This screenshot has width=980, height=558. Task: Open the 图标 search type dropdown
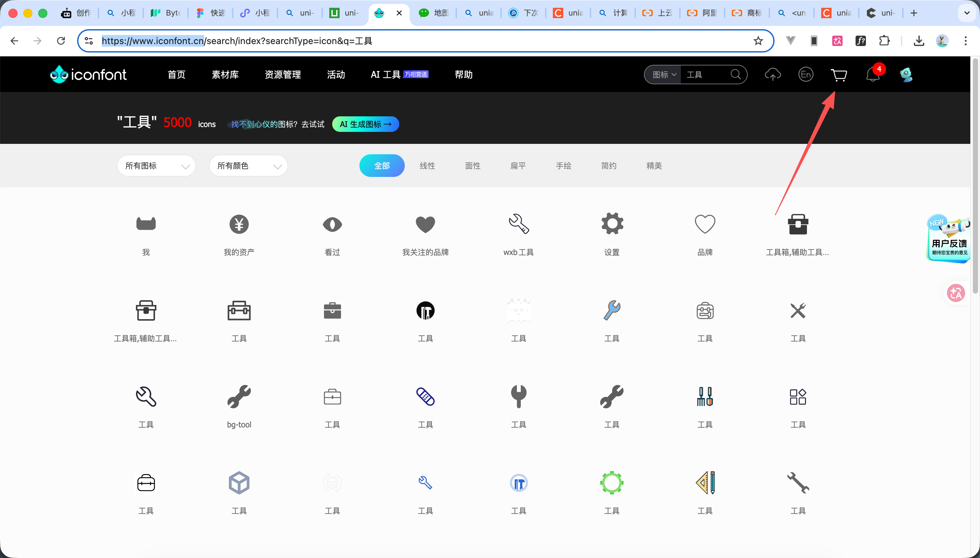664,75
